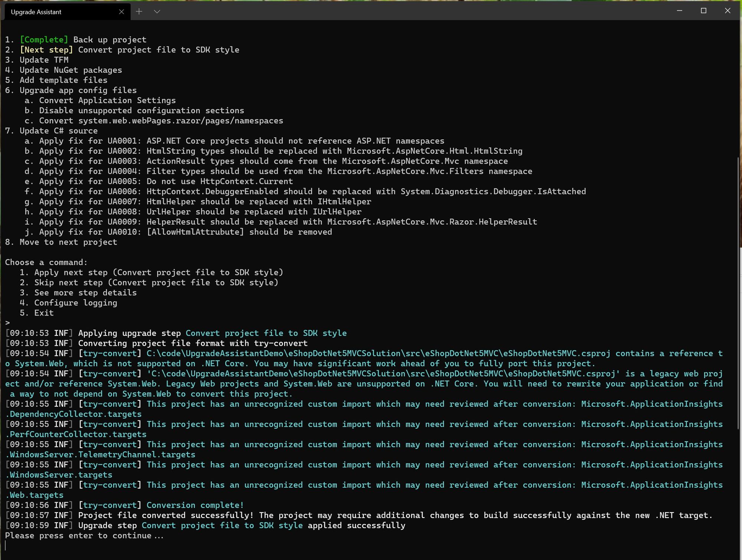The width and height of the screenshot is (742, 560).
Task: Open a new terminal tab with the plus icon
Action: click(x=139, y=12)
